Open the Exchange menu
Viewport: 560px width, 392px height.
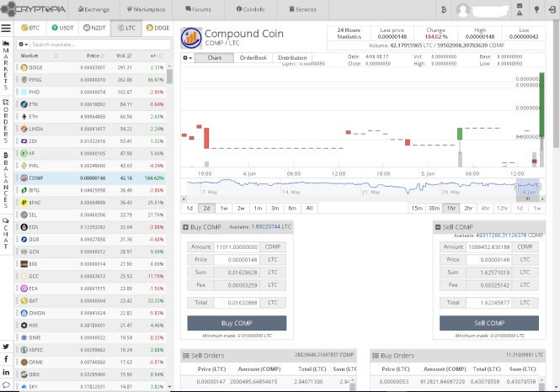(94, 9)
